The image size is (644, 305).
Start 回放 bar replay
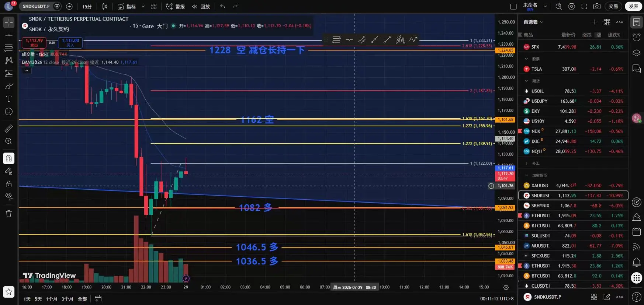(x=201, y=6)
